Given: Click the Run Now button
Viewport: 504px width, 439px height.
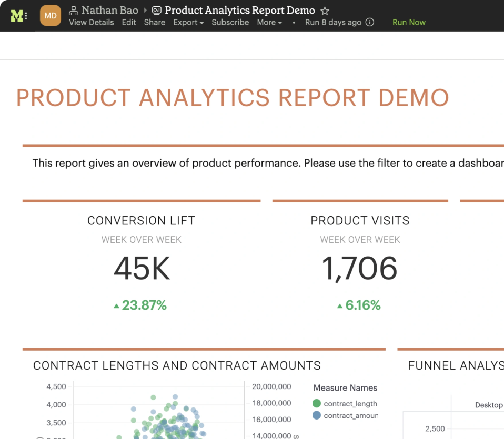Looking at the screenshot, I should click(409, 23).
